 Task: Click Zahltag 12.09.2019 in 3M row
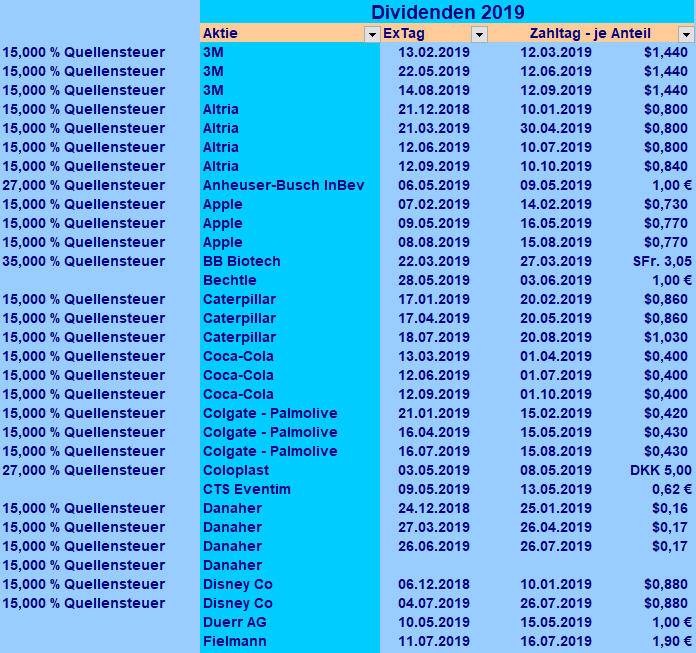[x=556, y=91]
